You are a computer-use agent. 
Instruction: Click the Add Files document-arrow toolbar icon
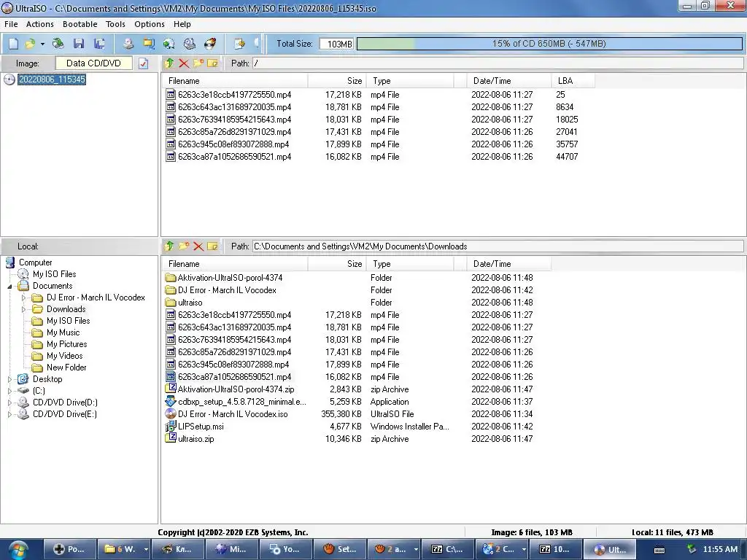pyautogui.click(x=239, y=44)
